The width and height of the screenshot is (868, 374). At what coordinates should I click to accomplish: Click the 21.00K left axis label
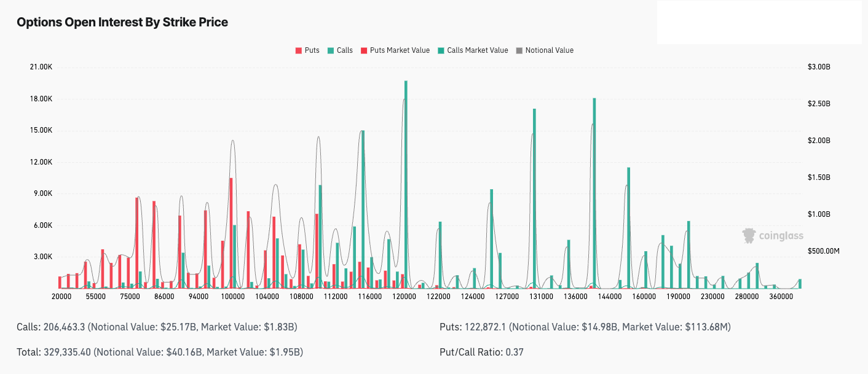[41, 67]
